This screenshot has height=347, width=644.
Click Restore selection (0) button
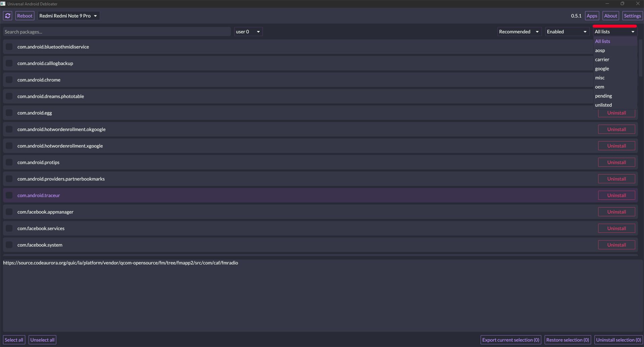pyautogui.click(x=568, y=340)
